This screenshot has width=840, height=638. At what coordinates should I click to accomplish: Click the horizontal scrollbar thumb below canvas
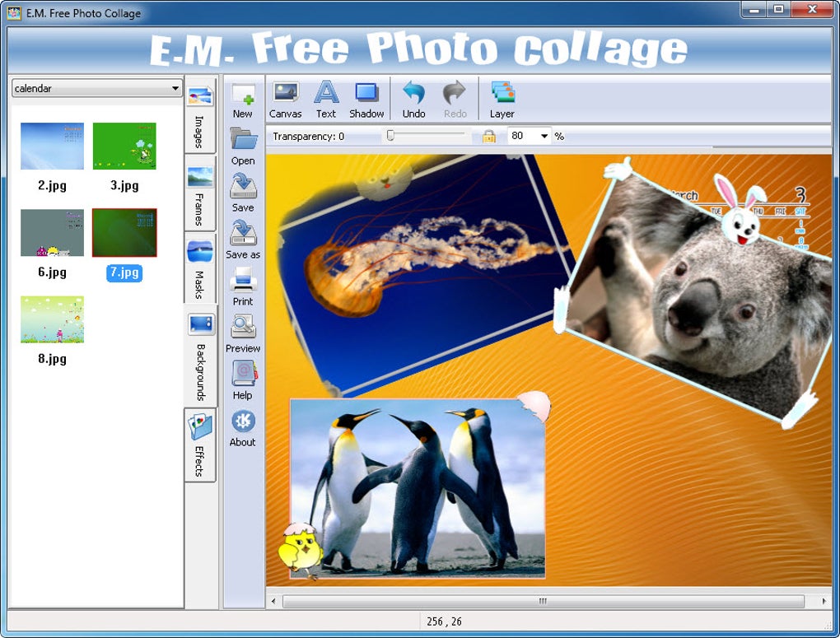click(544, 601)
